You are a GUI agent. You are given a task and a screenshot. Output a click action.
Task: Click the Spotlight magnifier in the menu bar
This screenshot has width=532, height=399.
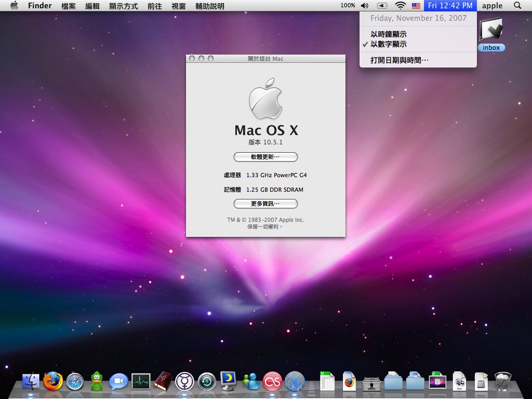click(x=517, y=6)
